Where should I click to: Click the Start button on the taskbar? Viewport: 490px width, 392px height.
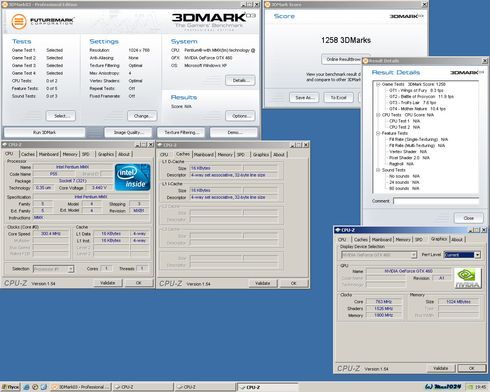pos(10,387)
